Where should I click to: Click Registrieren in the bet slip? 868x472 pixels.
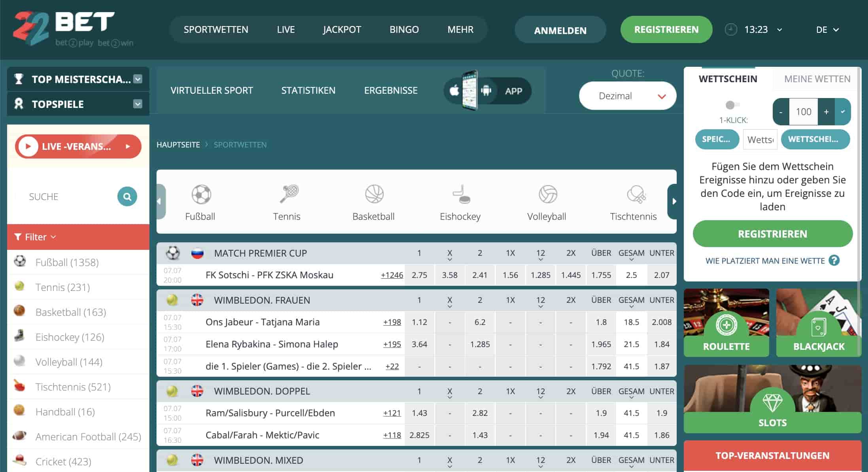(x=772, y=234)
